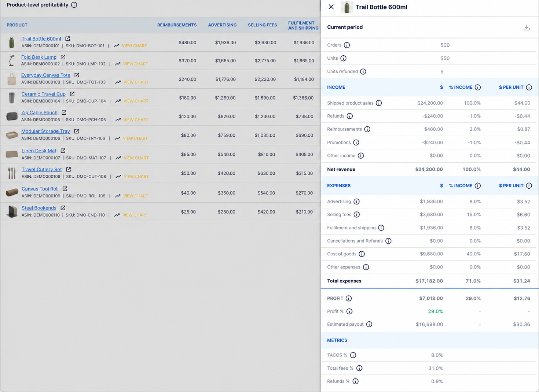Click the Selling fees info icon
This screenshot has width=539, height=392.
click(x=357, y=215)
